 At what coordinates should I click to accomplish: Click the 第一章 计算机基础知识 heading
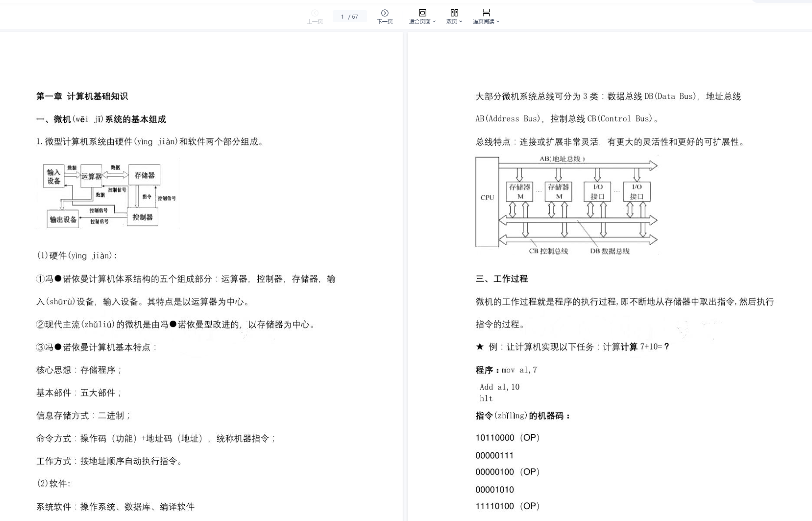pyautogui.click(x=82, y=96)
